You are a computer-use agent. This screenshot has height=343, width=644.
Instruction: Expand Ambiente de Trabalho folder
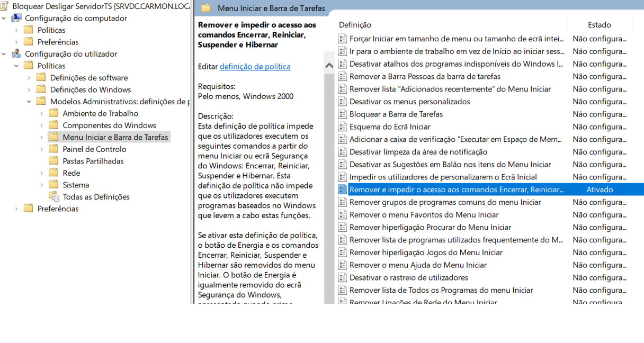(x=42, y=114)
